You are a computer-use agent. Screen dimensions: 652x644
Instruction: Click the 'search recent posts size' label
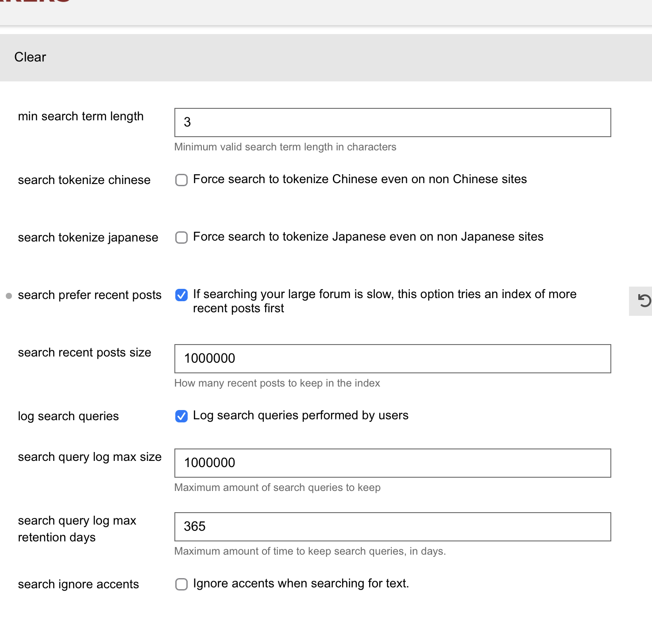pos(85,353)
